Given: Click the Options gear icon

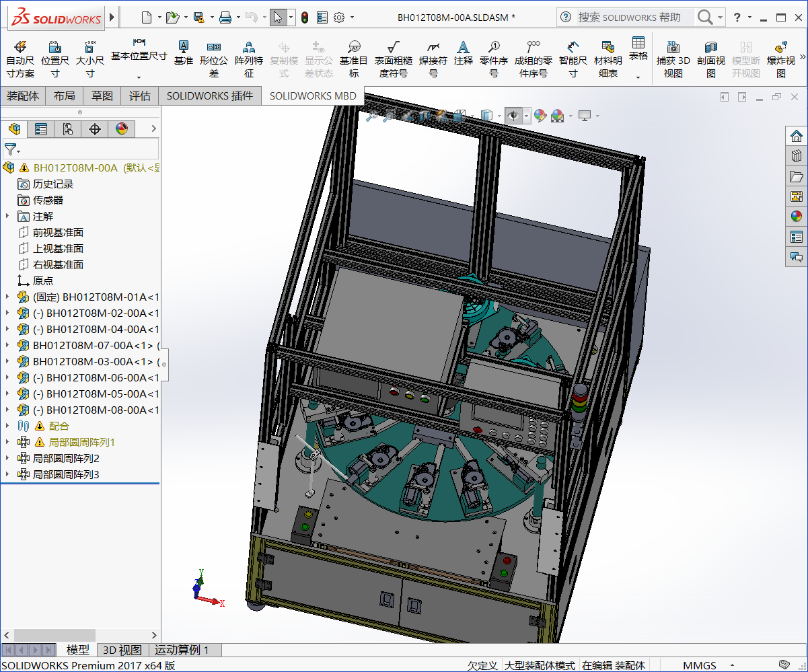Looking at the screenshot, I should point(340,17).
